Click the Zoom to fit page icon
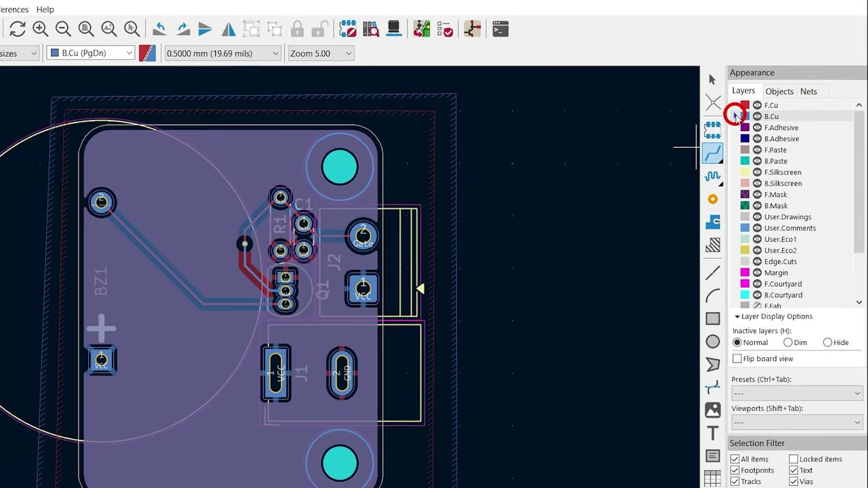This screenshot has height=488, width=868. (86, 29)
